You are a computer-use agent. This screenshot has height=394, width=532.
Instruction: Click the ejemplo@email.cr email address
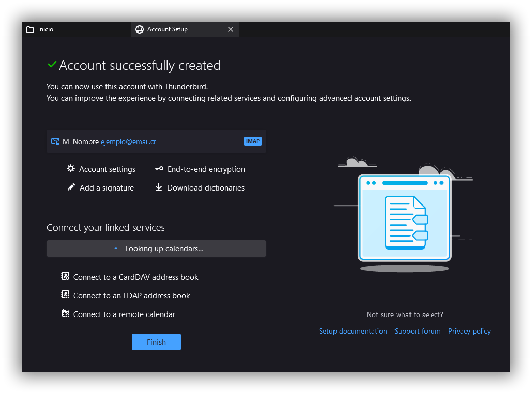(x=128, y=141)
